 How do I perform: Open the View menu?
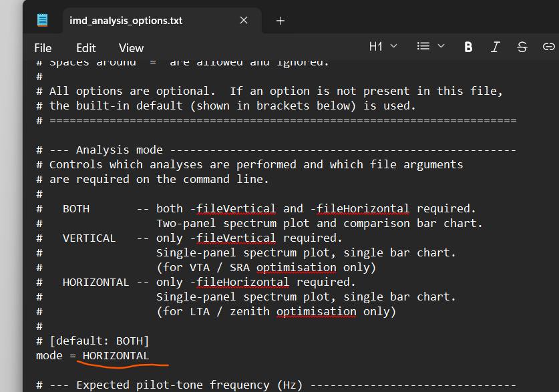click(131, 47)
